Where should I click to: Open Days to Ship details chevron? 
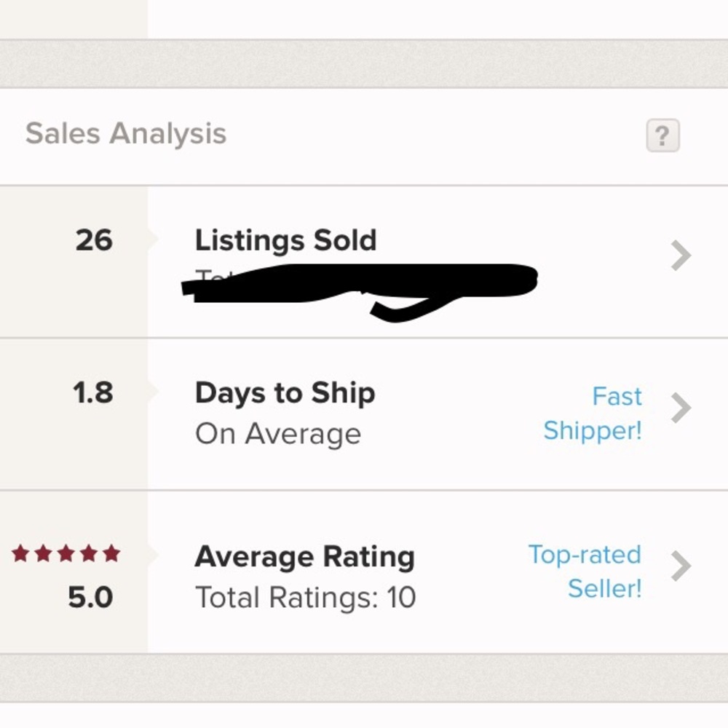(681, 408)
